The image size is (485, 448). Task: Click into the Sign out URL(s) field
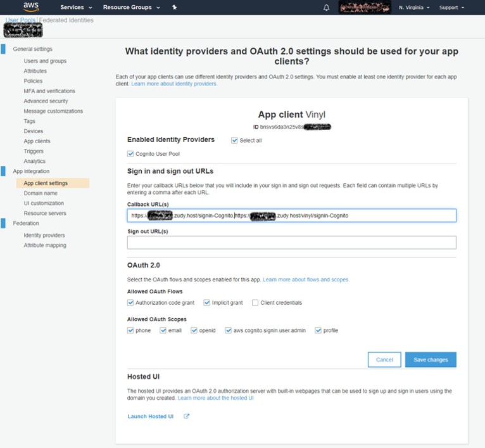pyautogui.click(x=291, y=243)
